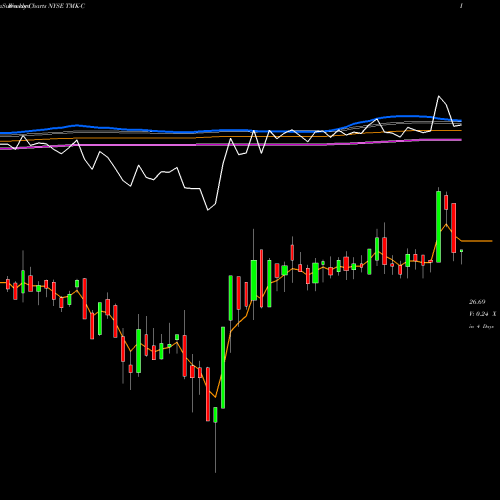Click the 'NYSE TMK-C' chart title text
This screenshot has width=500, height=500.
(x=67, y=6)
